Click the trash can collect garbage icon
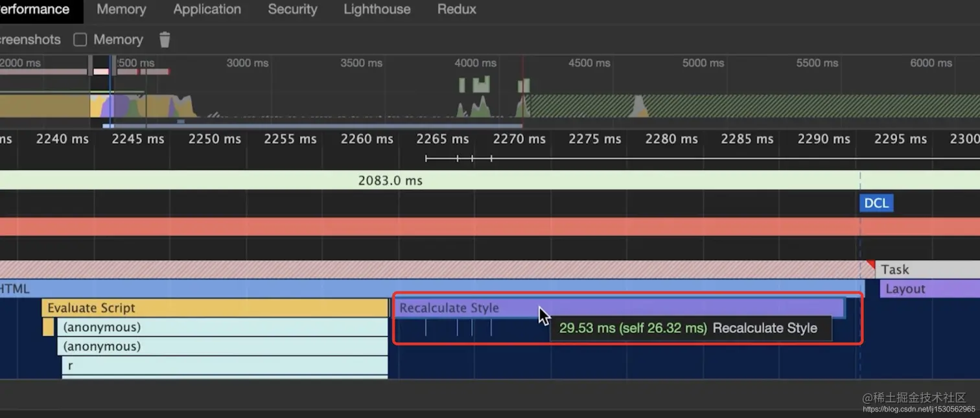This screenshot has width=980, height=418. click(x=165, y=40)
